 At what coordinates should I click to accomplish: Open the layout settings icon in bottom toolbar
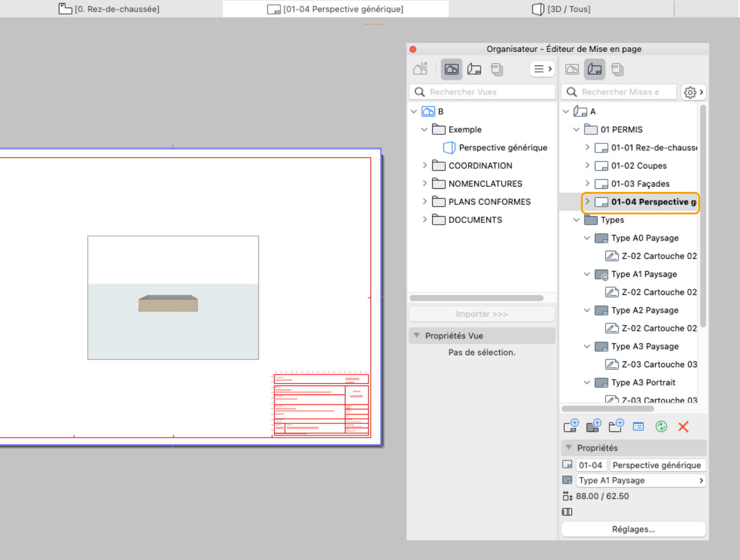(638, 427)
